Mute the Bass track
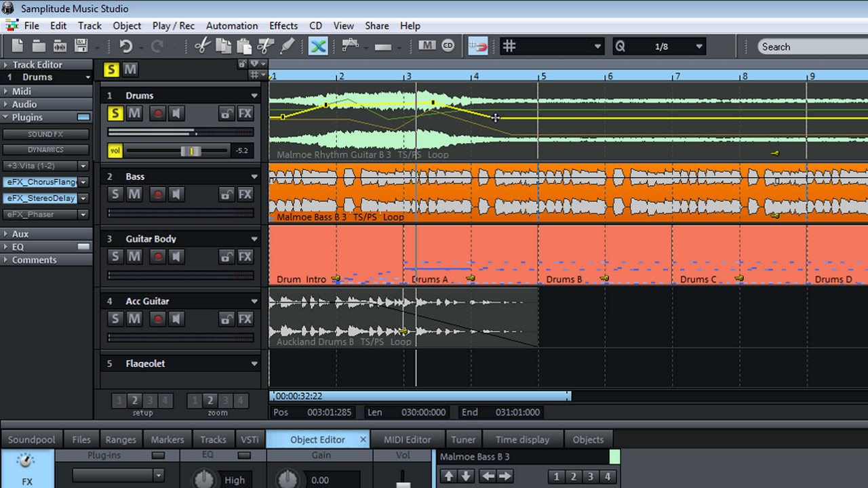 (134, 195)
